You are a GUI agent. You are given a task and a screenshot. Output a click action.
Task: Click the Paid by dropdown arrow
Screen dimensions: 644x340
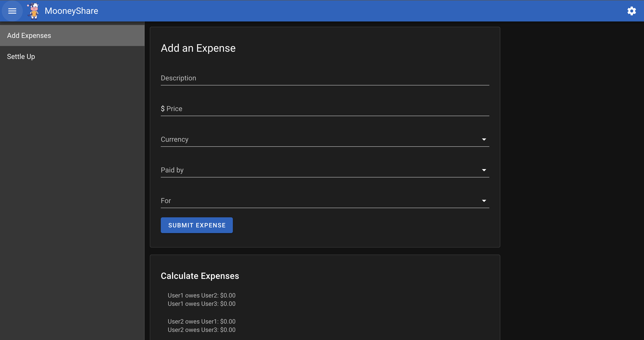[x=484, y=170]
